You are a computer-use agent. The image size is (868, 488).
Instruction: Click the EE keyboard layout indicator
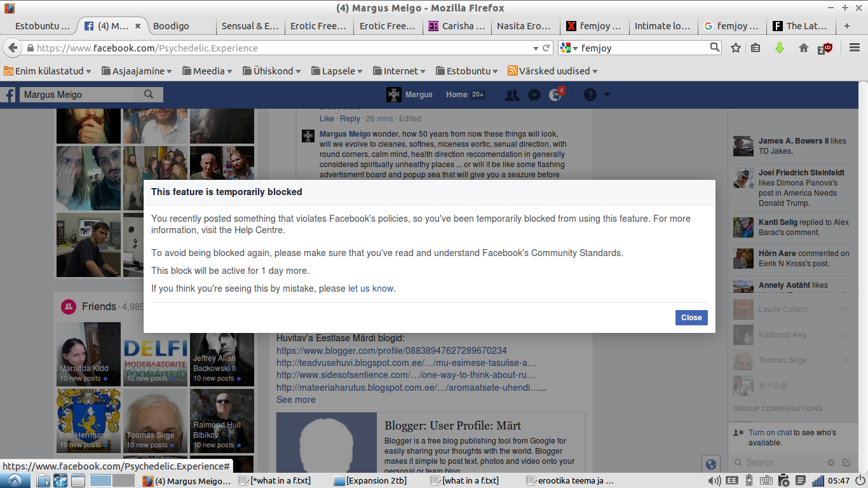732,480
